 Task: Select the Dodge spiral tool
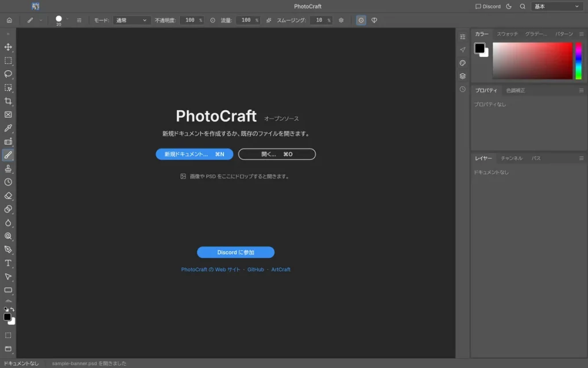click(x=8, y=236)
